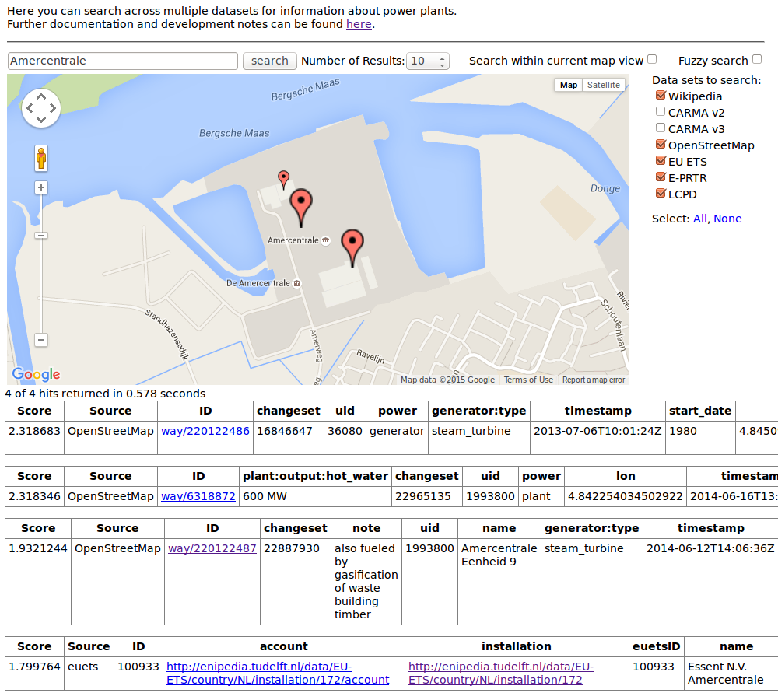
Task: Open the documentation 'here' link
Action: [359, 24]
